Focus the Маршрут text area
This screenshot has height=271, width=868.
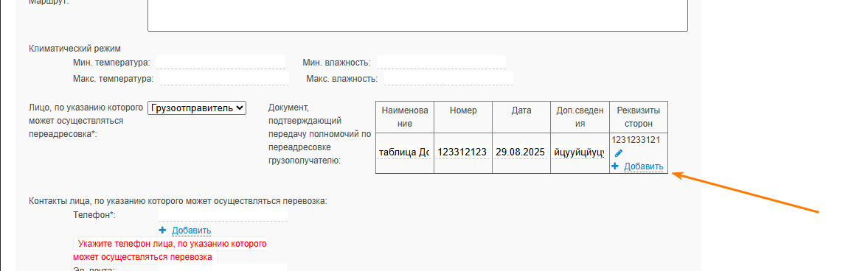[x=417, y=15]
